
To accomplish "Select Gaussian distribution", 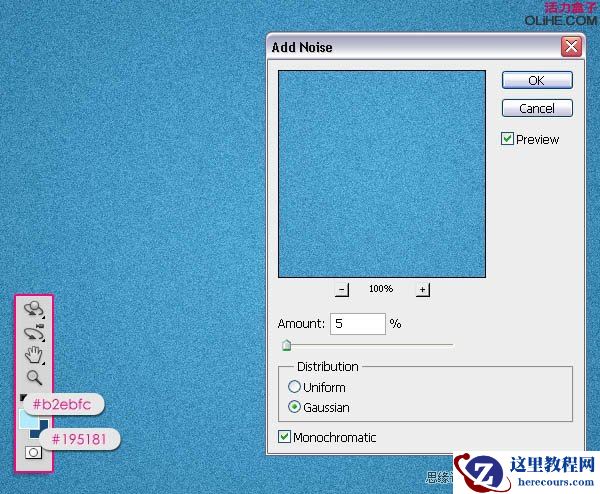I will [x=294, y=407].
